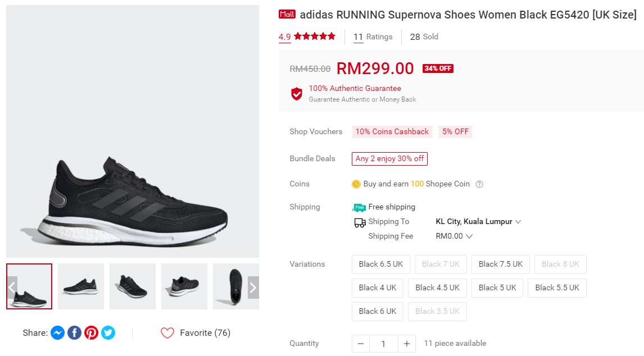The height and width of the screenshot is (356, 644).
Task: Show previous product thumbnails arrow
Action: (x=12, y=287)
